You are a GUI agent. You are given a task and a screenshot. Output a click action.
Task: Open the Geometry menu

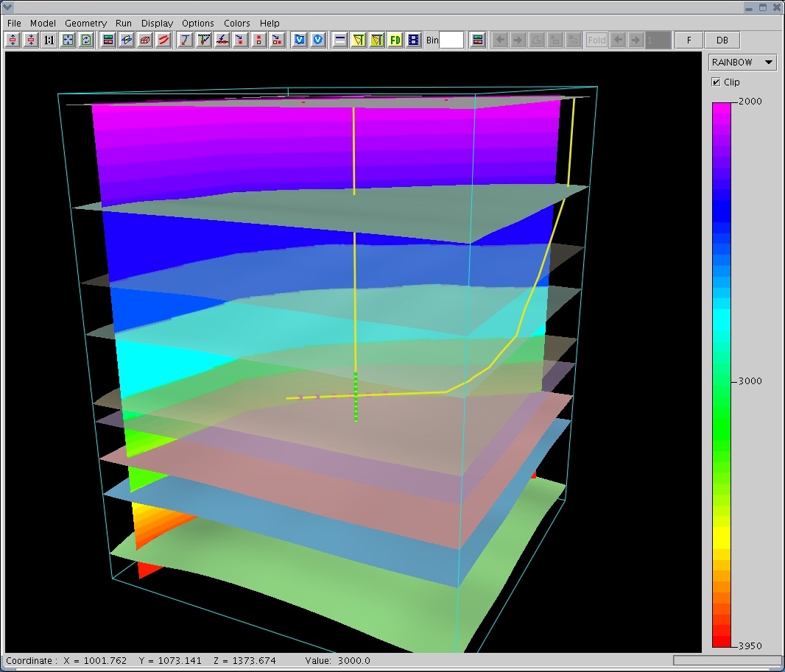[85, 24]
